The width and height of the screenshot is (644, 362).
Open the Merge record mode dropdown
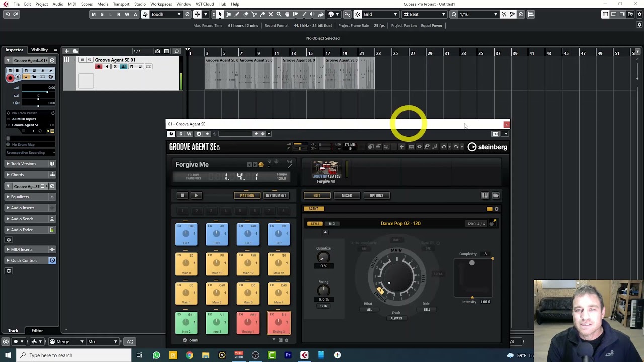coord(66,342)
